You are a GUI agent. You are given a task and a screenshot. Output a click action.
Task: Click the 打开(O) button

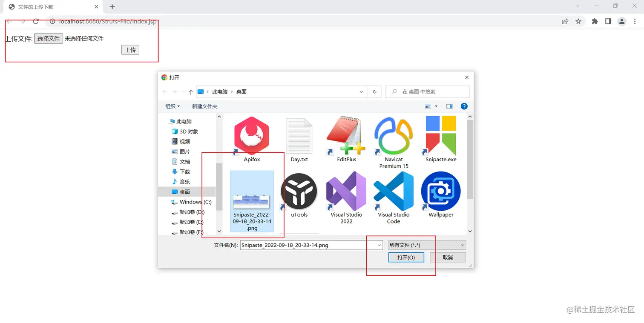point(406,257)
